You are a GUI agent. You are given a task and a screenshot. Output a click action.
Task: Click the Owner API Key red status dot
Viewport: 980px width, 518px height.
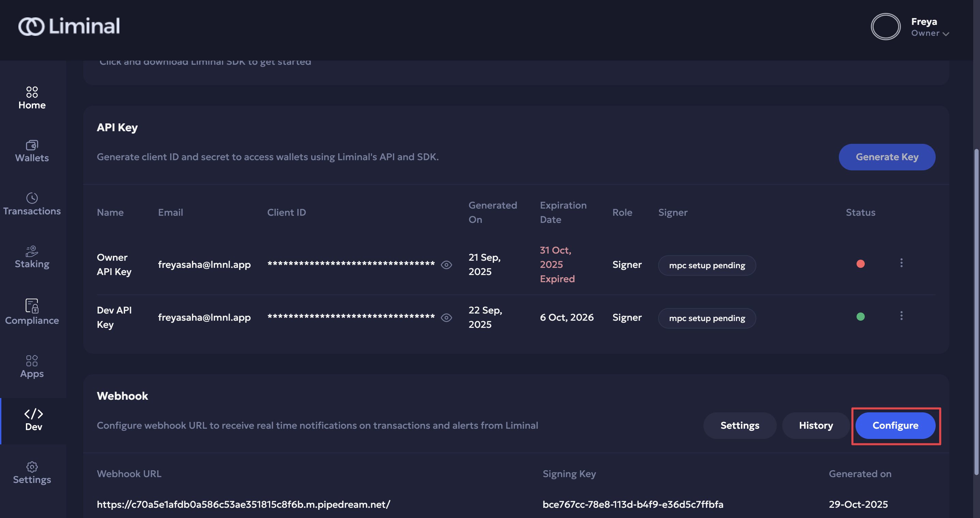pyautogui.click(x=860, y=264)
